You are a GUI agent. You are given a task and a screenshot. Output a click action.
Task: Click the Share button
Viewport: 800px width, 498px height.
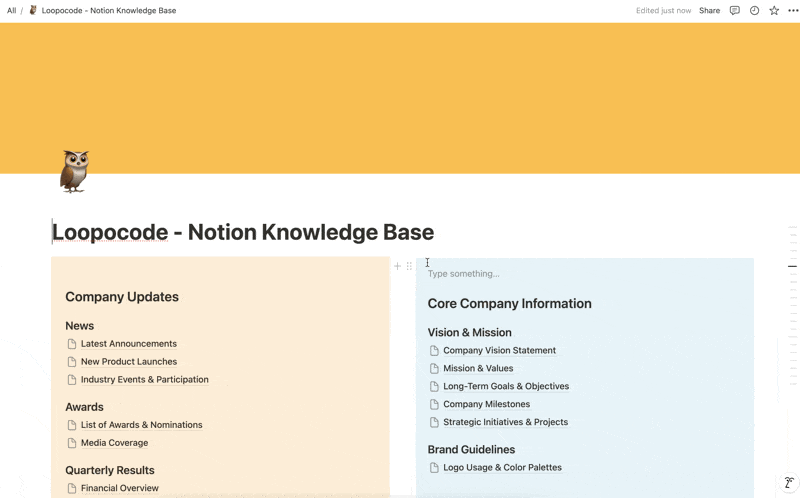[709, 10]
